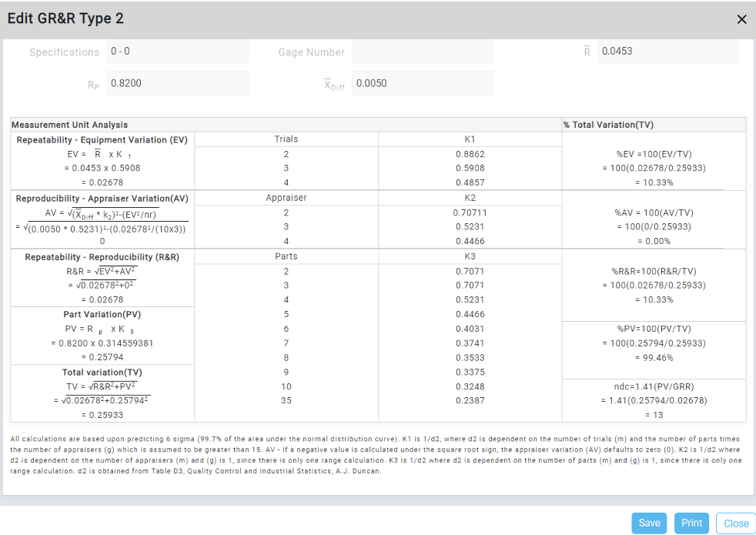The image size is (756, 535).
Task: Select the Rp value field showing 0.8200
Action: coord(177,83)
